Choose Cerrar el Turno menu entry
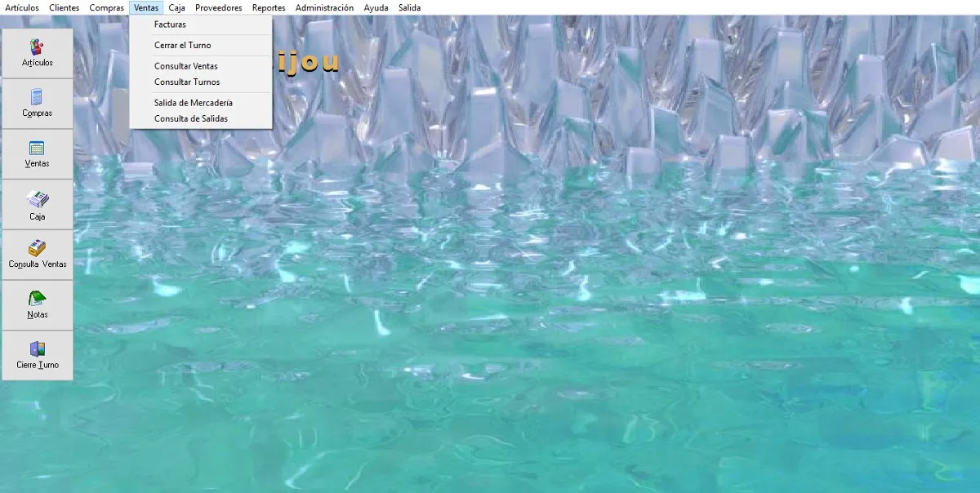The width and height of the screenshot is (980, 493). [201, 46]
